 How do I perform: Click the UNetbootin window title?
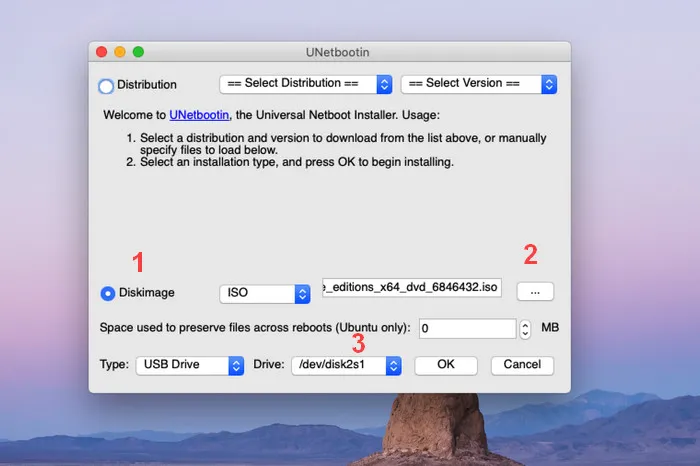(x=338, y=52)
